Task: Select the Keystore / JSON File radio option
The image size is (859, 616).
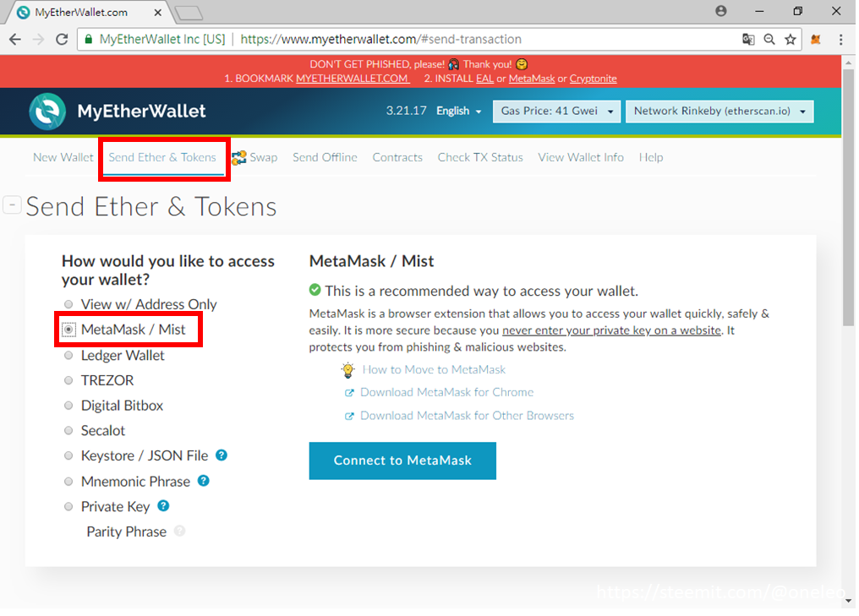Action: 68,456
